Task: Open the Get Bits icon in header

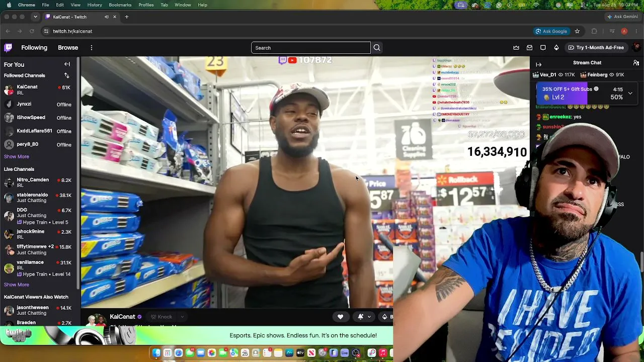Action: pyautogui.click(x=556, y=48)
